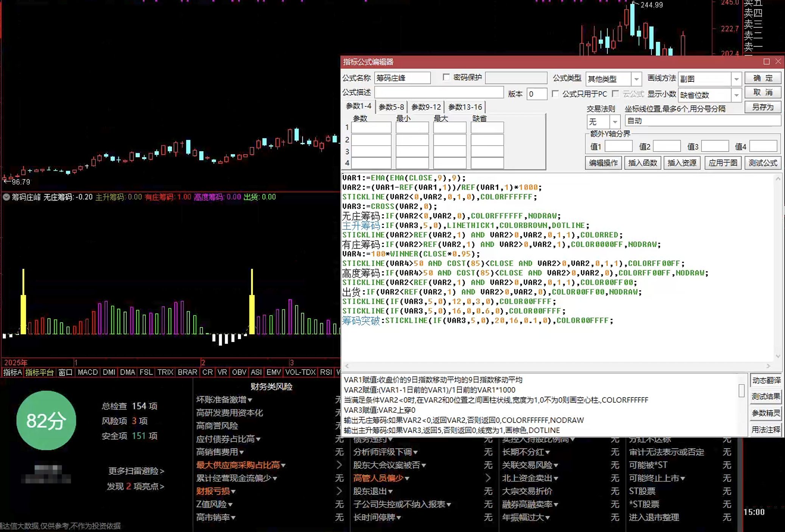Select the TRIX indicator tab
The height and width of the screenshot is (532, 785).
tap(165, 372)
